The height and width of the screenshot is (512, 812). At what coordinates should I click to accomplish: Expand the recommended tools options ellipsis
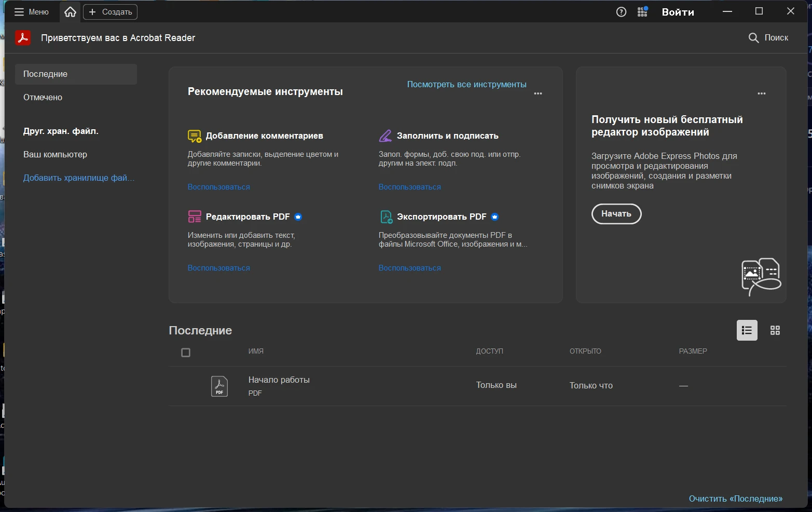[x=538, y=94]
